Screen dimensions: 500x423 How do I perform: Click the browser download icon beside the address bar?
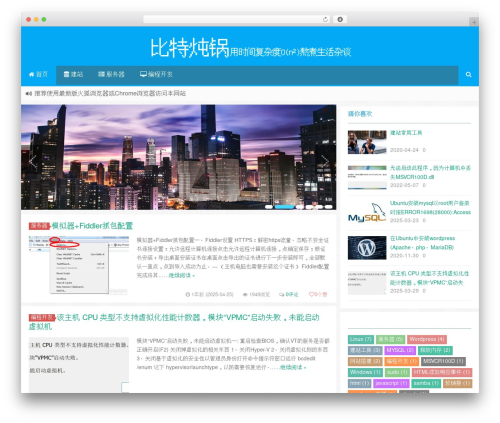(x=340, y=19)
